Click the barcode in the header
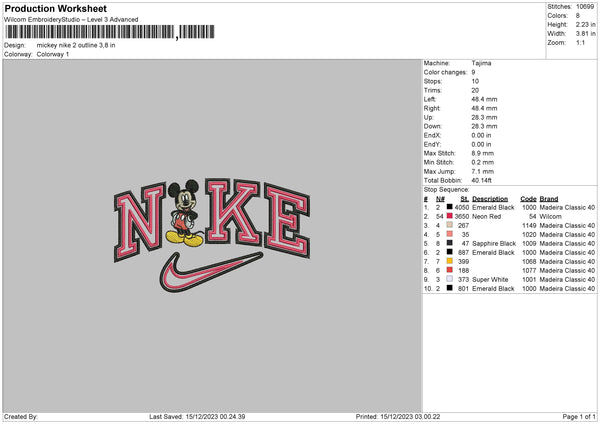Screen dimensions: 600x424 coord(110,32)
